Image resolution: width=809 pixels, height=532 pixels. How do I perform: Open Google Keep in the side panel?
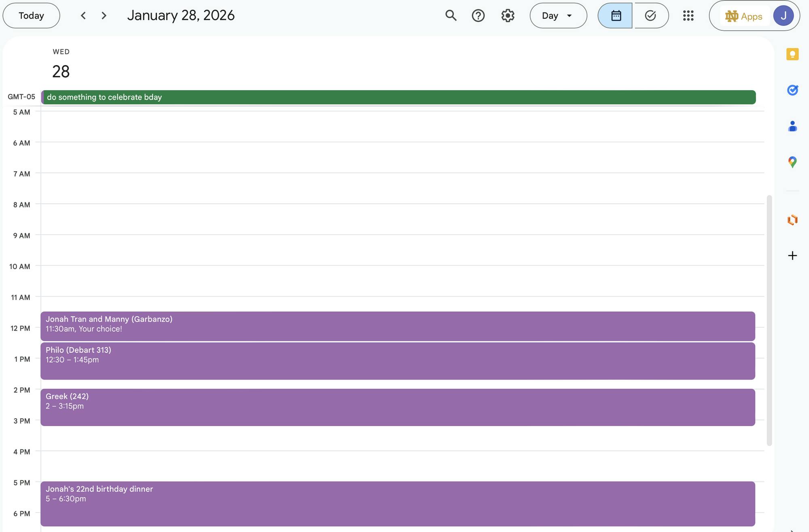tap(792, 54)
